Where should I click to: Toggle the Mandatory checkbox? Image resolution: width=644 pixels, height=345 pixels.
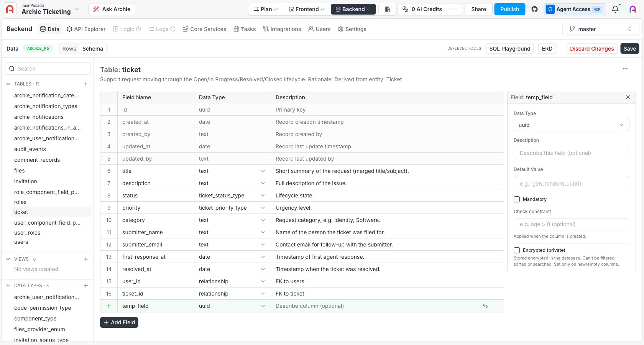[517, 199]
